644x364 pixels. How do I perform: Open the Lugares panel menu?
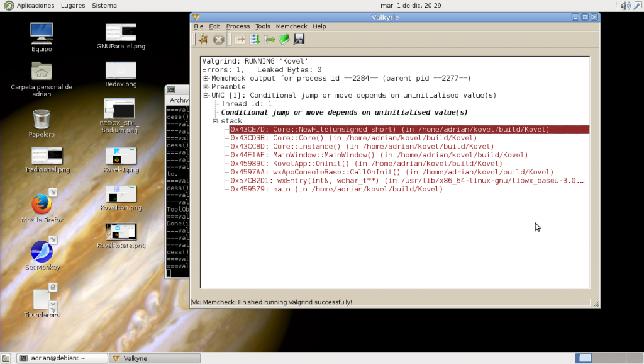coord(73,5)
